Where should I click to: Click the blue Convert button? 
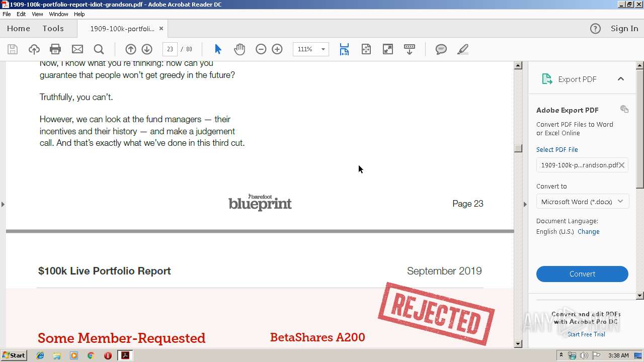[582, 274]
